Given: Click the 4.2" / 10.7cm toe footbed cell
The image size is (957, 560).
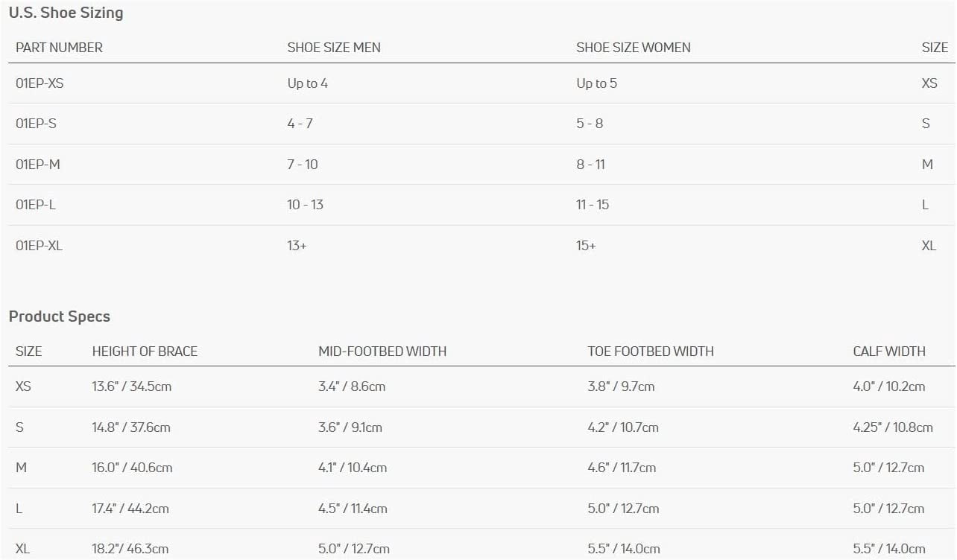Looking at the screenshot, I should [x=623, y=427].
